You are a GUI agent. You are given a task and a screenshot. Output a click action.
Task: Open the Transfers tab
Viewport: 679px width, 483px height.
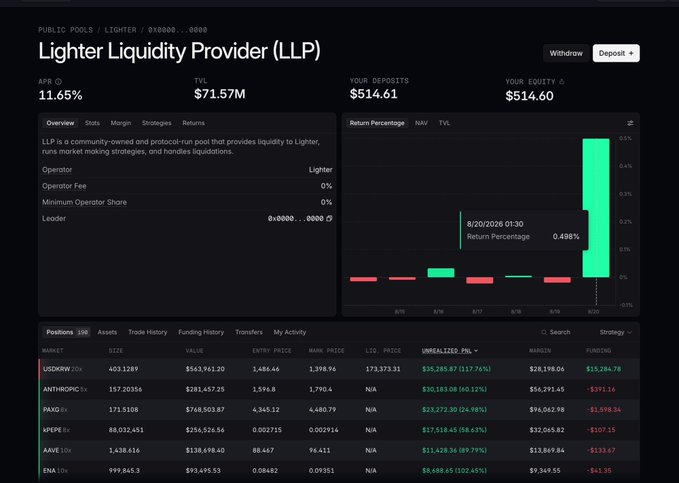click(249, 332)
